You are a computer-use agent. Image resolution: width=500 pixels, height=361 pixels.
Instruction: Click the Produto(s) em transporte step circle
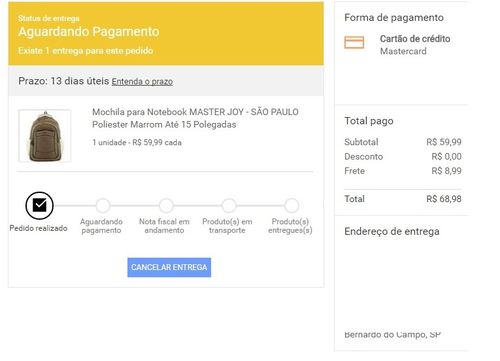pos(229,205)
